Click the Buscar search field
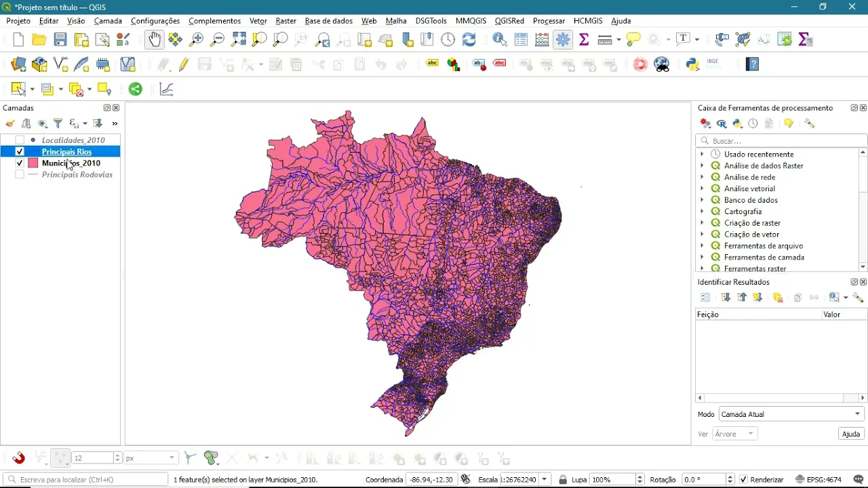 coord(781,141)
